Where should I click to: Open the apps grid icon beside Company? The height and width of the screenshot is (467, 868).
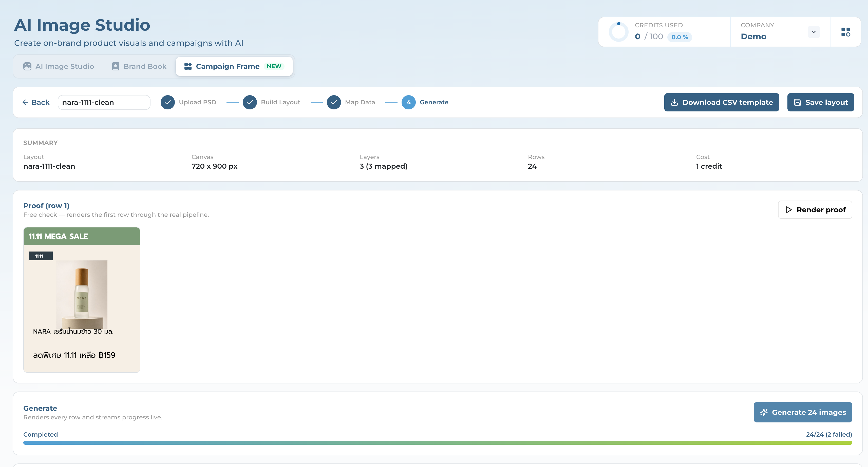click(845, 32)
